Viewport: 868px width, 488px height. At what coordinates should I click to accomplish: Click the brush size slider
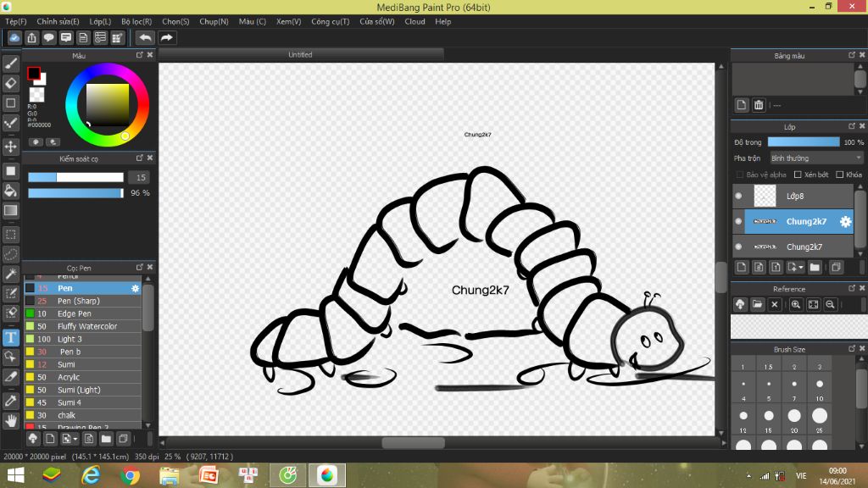pyautogui.click(x=75, y=178)
